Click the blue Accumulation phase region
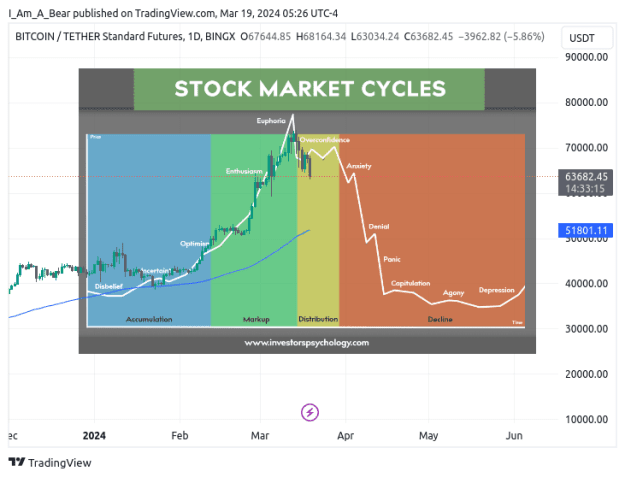 coord(149,230)
